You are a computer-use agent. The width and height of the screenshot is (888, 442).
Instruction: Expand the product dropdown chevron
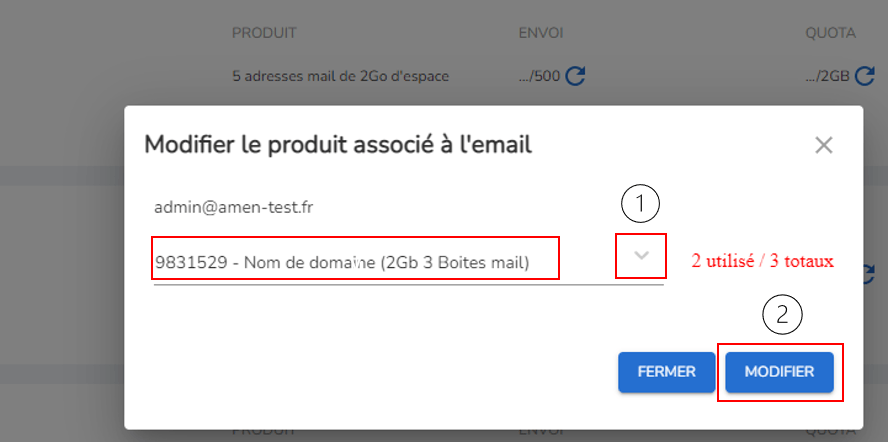[641, 256]
